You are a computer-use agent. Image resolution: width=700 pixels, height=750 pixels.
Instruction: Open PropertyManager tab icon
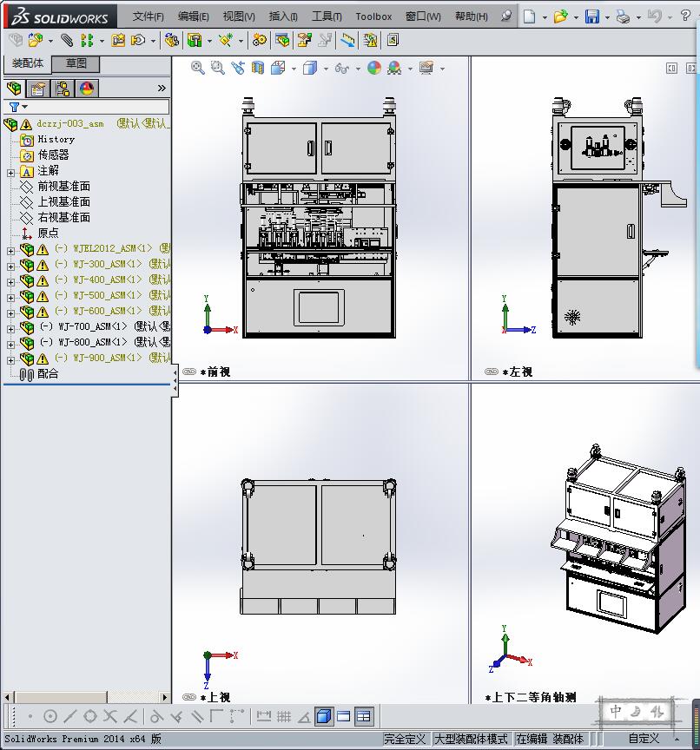[38, 89]
